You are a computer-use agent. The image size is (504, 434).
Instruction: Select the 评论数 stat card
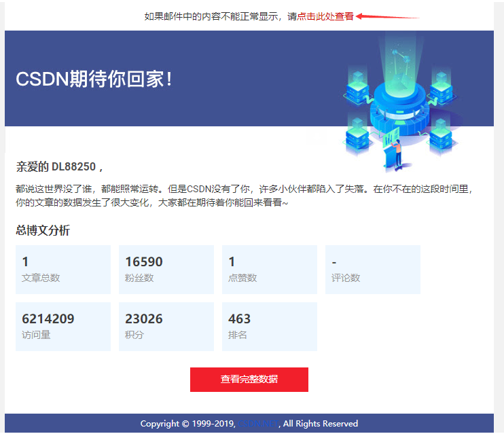coord(373,270)
